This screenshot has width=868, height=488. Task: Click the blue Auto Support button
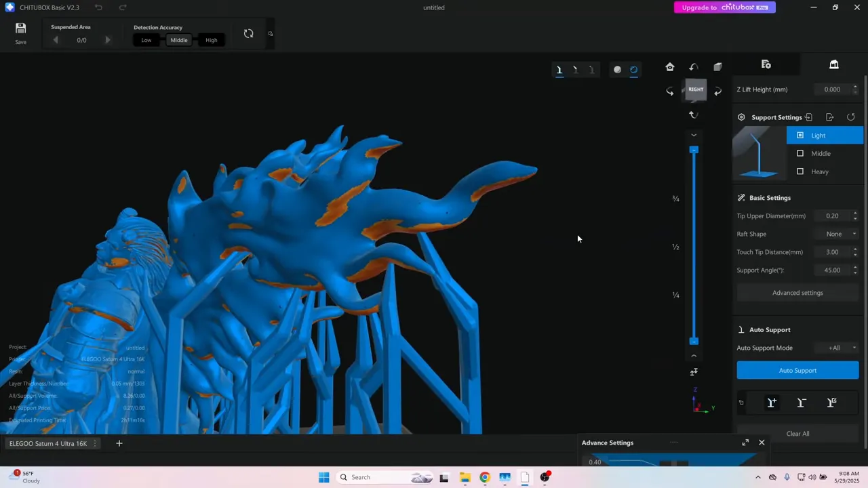click(797, 370)
